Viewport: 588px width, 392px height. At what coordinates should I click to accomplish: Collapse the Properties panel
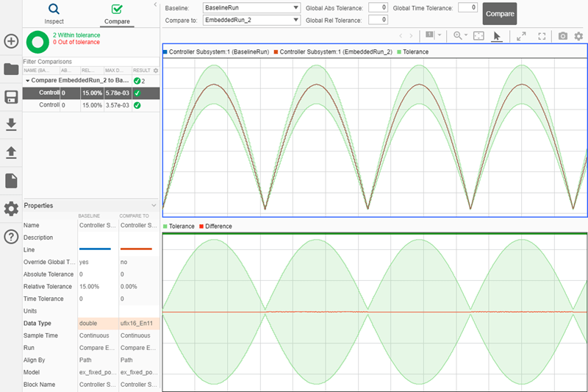tap(154, 205)
